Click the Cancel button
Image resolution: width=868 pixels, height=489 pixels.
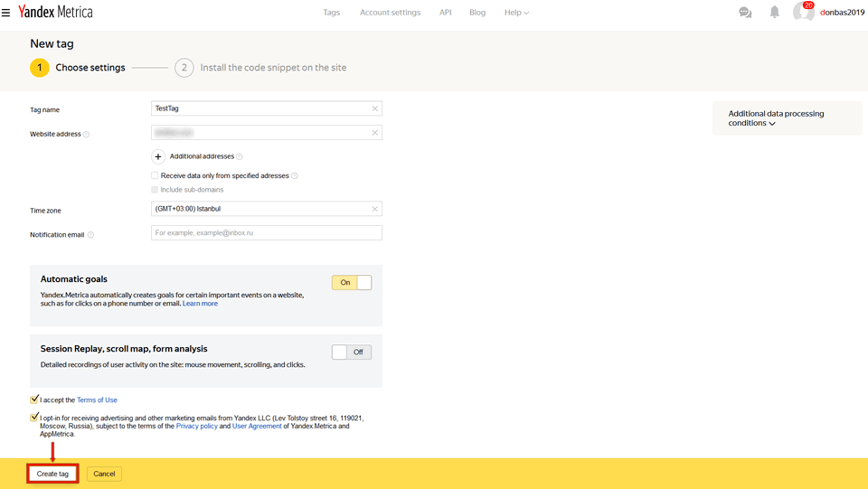point(104,474)
